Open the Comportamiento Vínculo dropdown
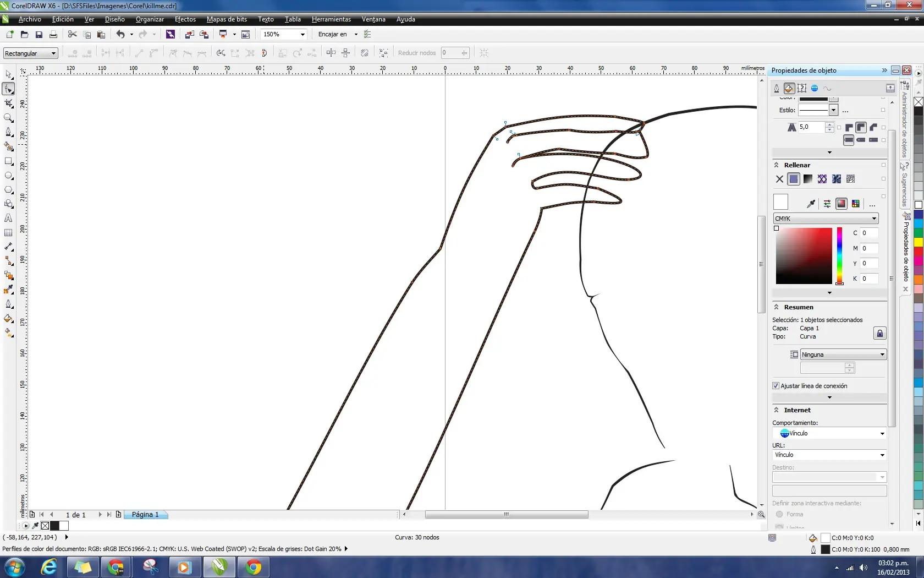 coord(829,433)
